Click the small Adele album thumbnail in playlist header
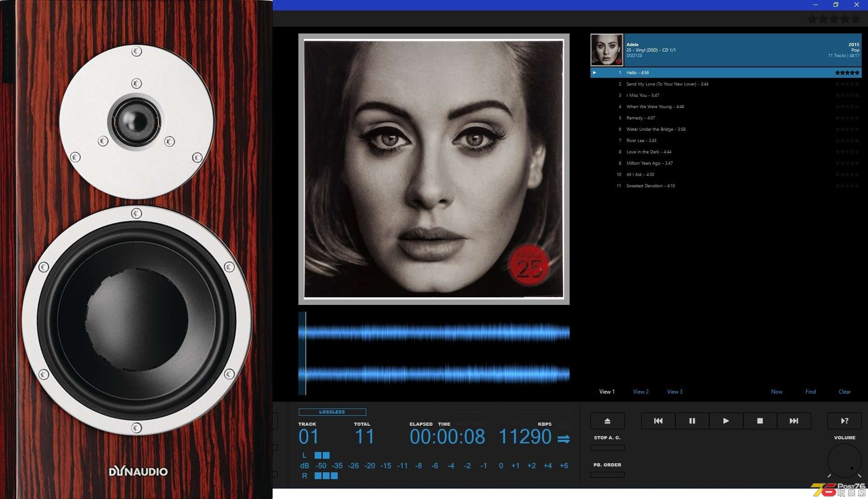The height and width of the screenshot is (499, 868). tap(607, 50)
